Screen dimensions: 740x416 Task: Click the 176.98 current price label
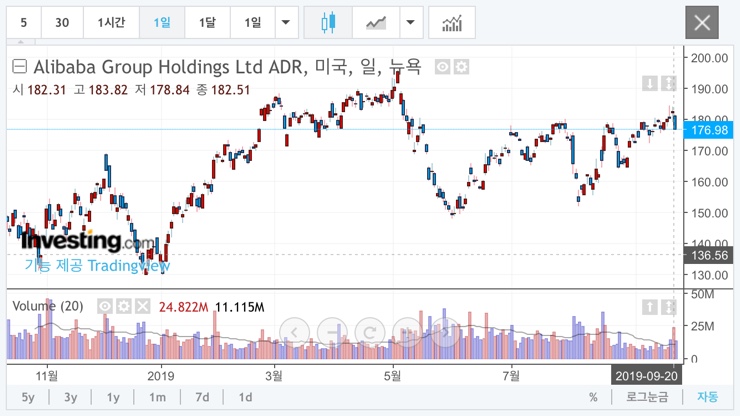coord(709,130)
